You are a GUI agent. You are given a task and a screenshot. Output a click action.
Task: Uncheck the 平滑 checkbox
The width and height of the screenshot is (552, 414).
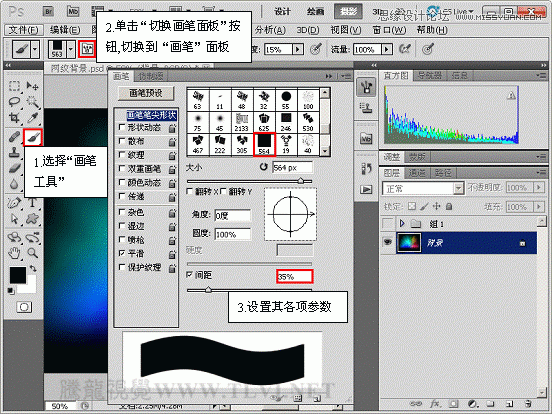(122, 253)
